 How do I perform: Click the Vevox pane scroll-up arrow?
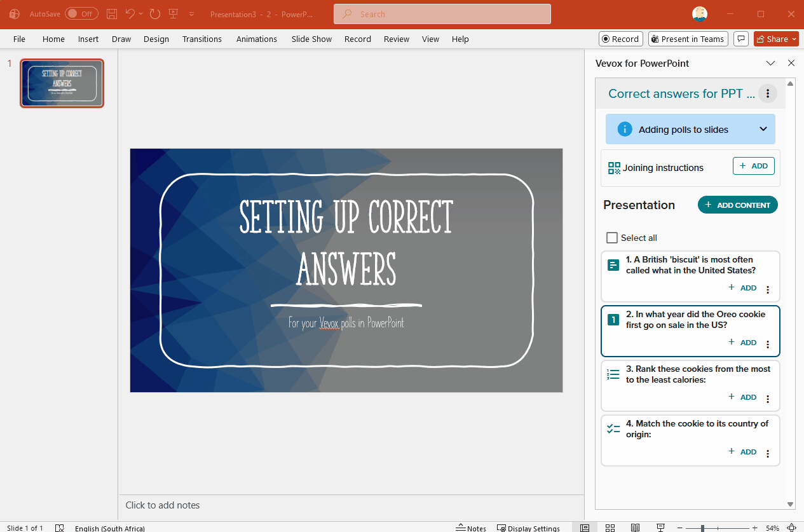[x=791, y=83]
